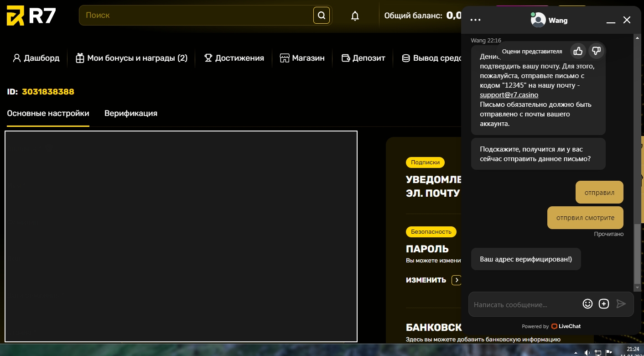The height and width of the screenshot is (356, 644).
Task: Click the search magnifier icon
Action: [x=321, y=16]
